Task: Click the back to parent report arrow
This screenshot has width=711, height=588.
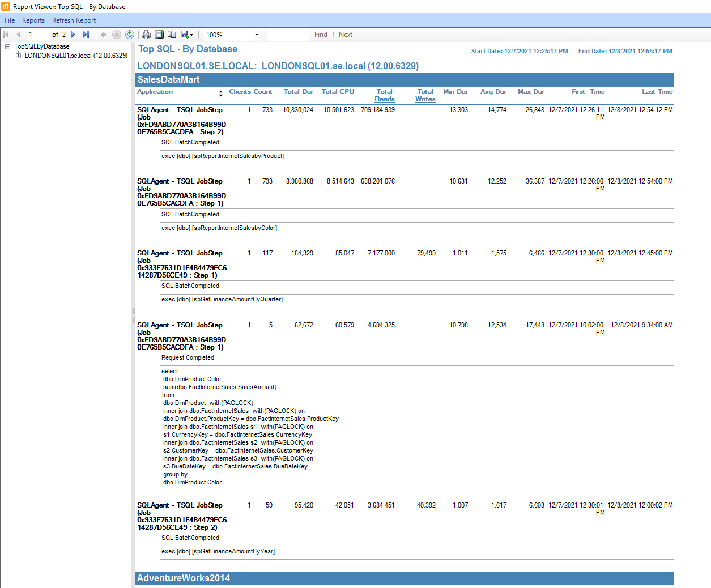Action: coord(104,35)
